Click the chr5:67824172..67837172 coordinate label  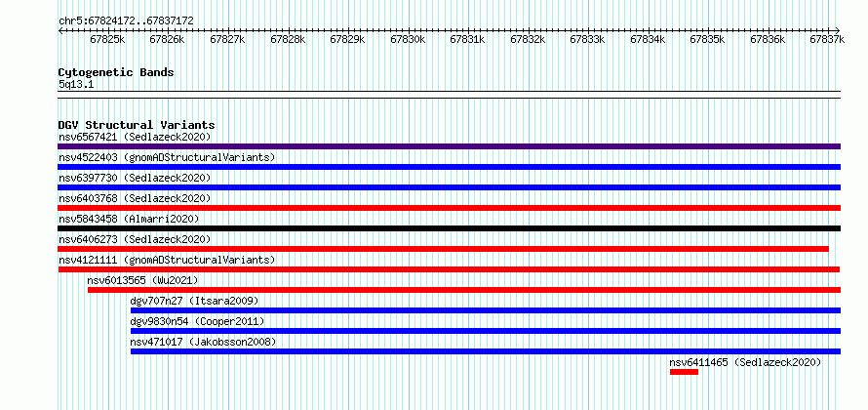(126, 21)
